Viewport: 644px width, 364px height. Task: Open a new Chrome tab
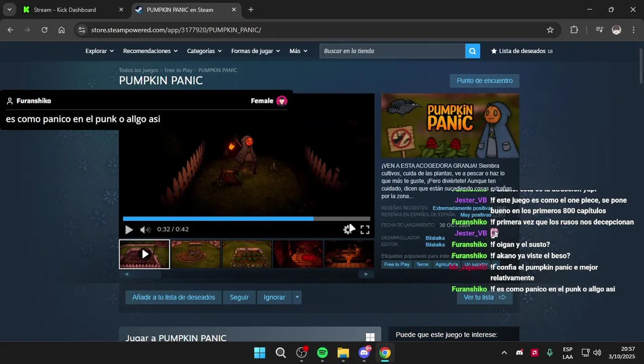(x=251, y=10)
